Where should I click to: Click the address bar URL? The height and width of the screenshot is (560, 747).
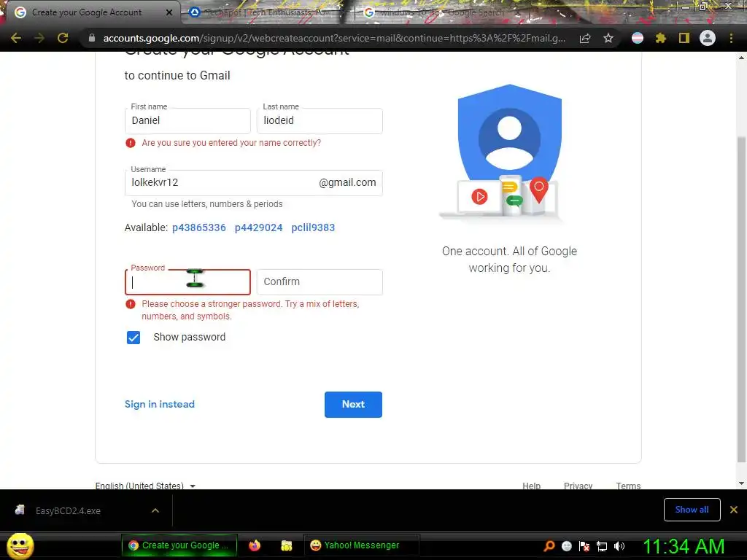click(x=333, y=38)
